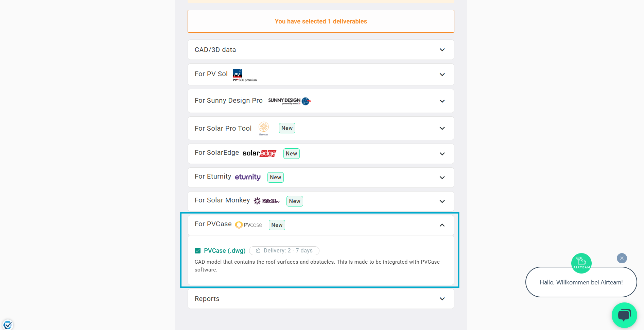644x330 pixels.
Task: Uncheck the PVCase (.dwg) checkbox
Action: (197, 251)
